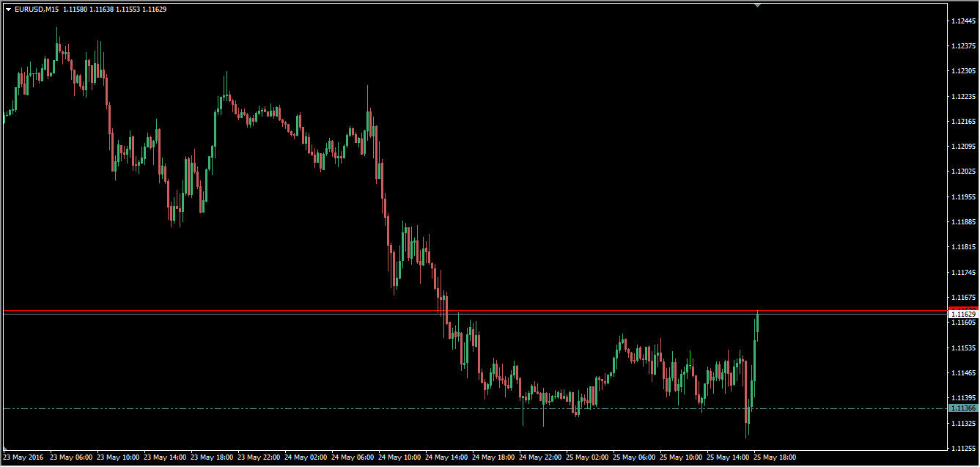Image resolution: width=980 pixels, height=467 pixels.
Task: Click the 1.11885 price scale value
Action: coord(962,222)
